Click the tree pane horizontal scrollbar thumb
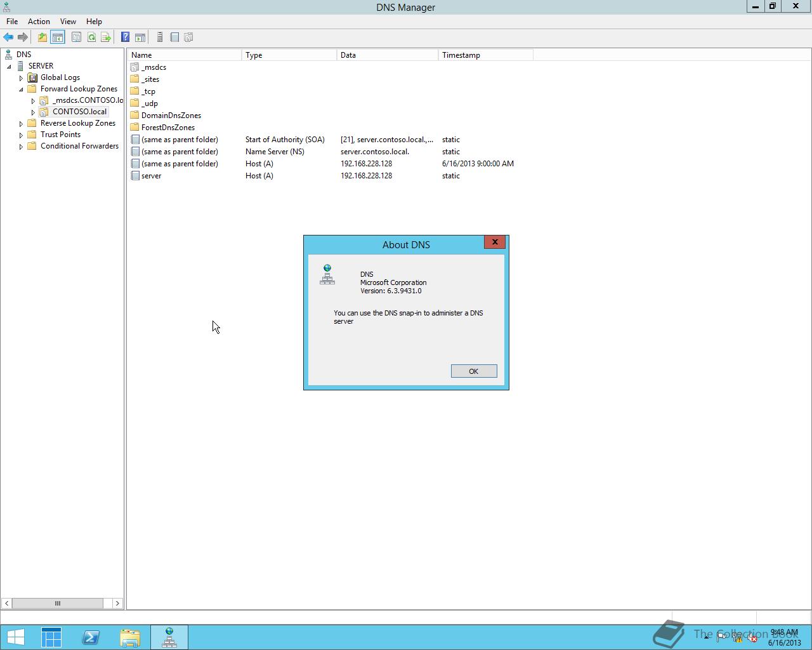This screenshot has height=650, width=812. click(x=57, y=603)
